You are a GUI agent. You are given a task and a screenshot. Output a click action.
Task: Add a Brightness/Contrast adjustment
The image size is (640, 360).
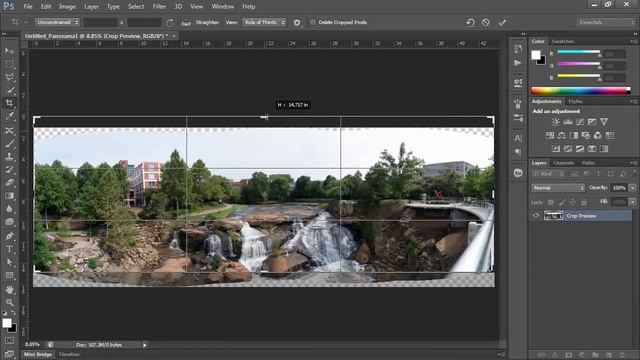coord(556,122)
